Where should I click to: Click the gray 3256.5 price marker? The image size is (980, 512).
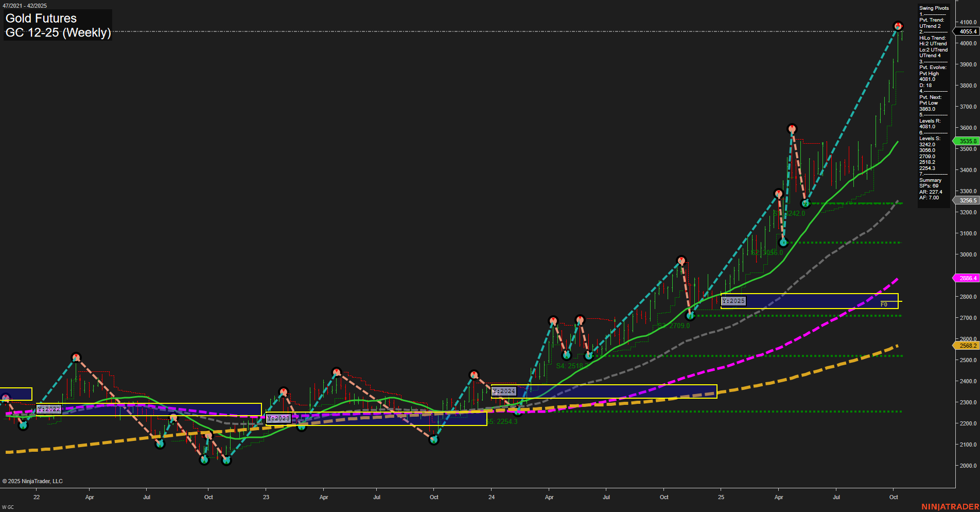[x=967, y=200]
